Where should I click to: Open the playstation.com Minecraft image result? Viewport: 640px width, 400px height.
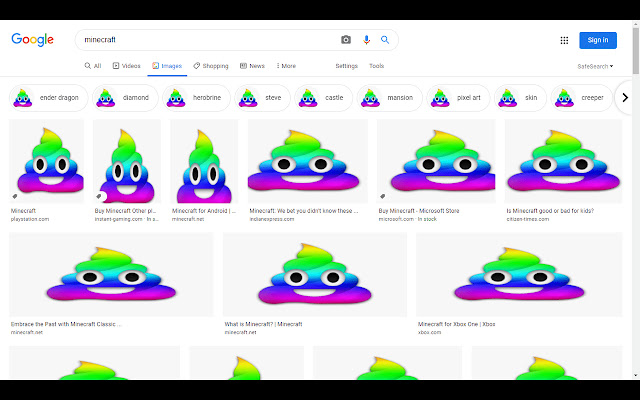47,161
